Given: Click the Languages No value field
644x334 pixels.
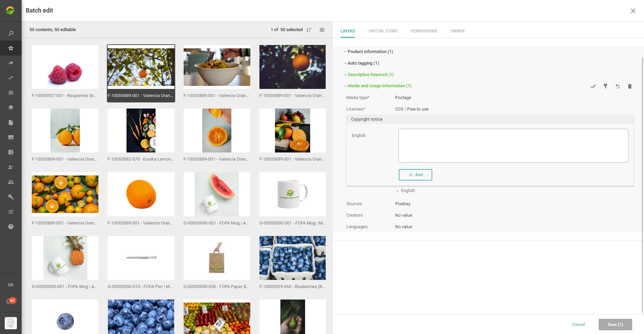Looking at the screenshot, I should tap(404, 227).
